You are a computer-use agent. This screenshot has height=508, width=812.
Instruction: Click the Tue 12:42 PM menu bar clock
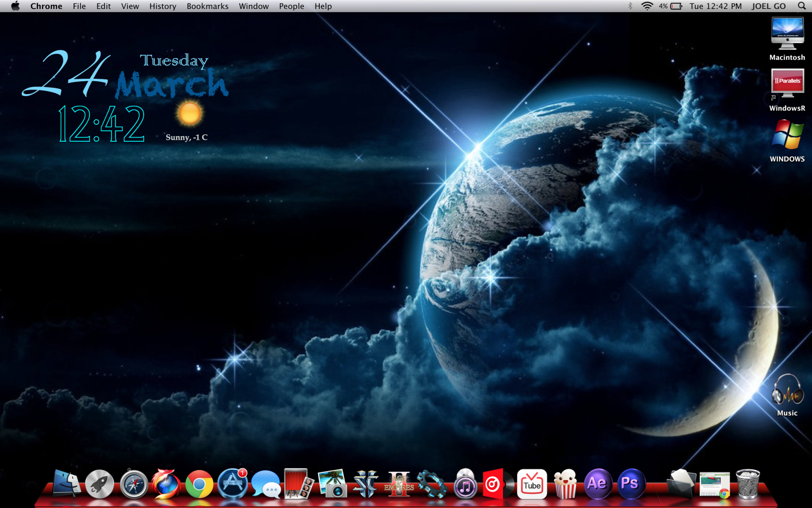(716, 6)
